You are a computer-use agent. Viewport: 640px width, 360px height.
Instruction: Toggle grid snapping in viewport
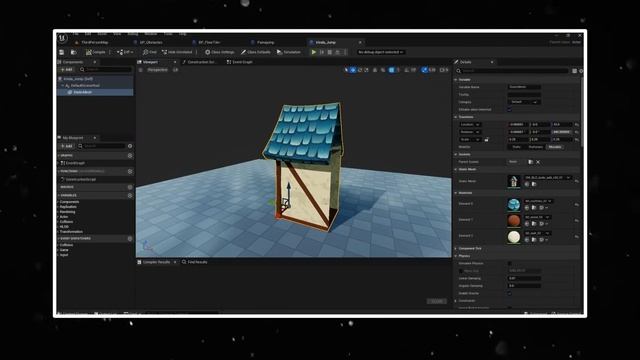coord(391,70)
